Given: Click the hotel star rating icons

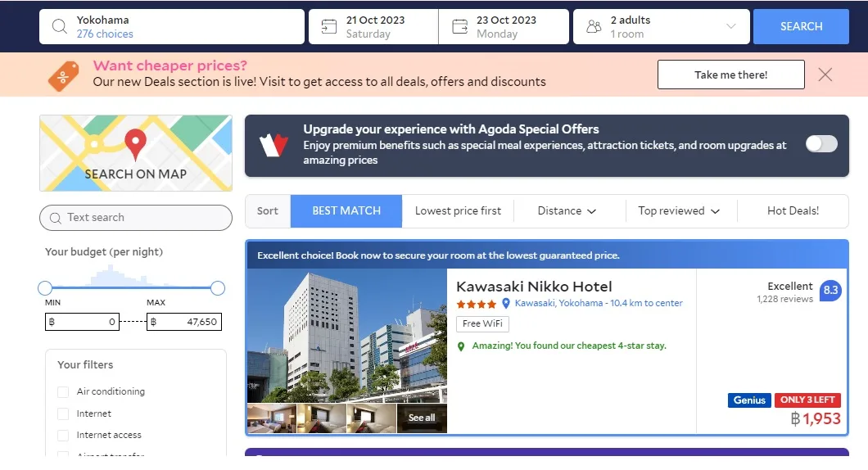Looking at the screenshot, I should (x=476, y=304).
